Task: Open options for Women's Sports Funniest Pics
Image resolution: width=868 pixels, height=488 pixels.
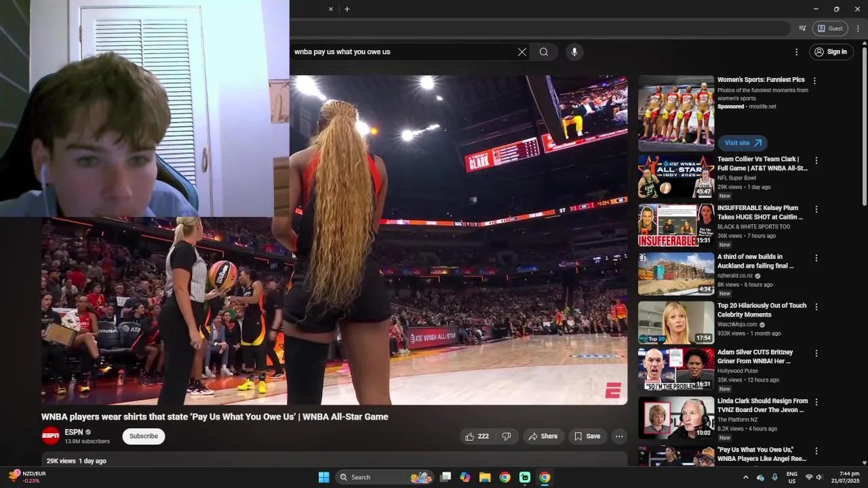Action: (x=815, y=81)
